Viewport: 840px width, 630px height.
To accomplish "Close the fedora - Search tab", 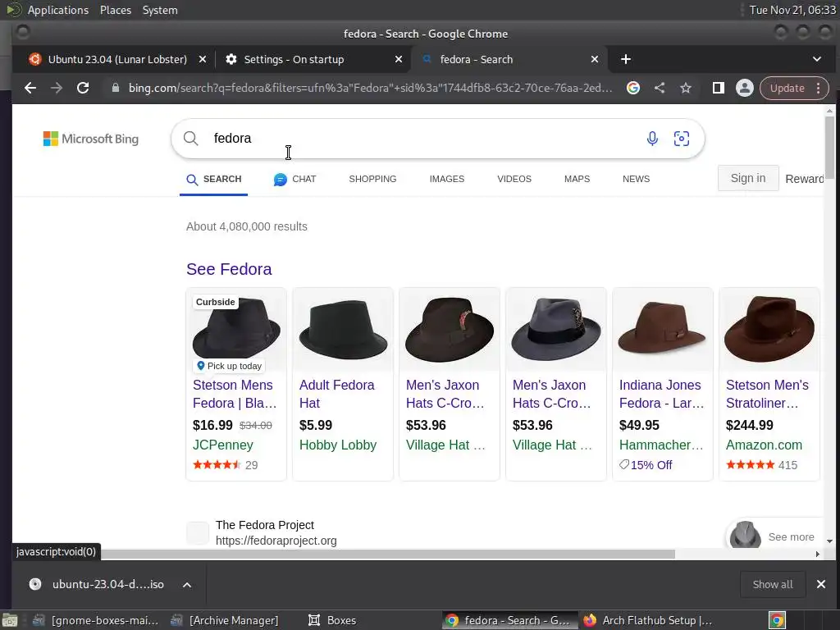I will pyautogui.click(x=595, y=59).
